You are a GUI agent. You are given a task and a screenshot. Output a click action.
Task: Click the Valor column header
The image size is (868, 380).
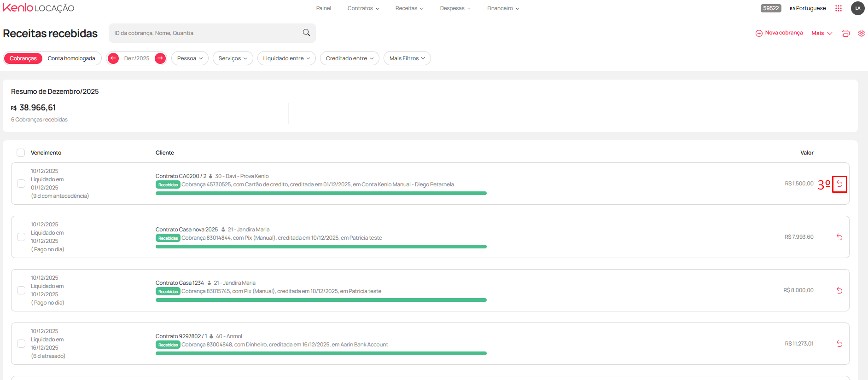pyautogui.click(x=807, y=153)
